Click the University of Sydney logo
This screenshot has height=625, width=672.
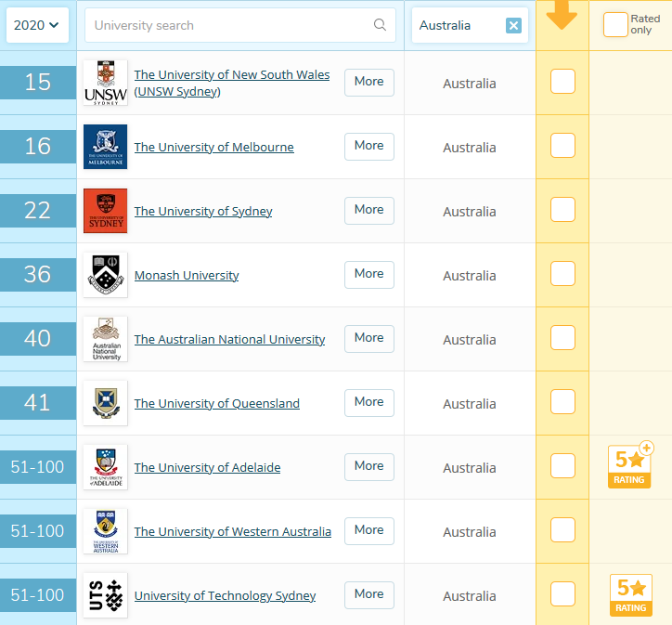coord(105,211)
